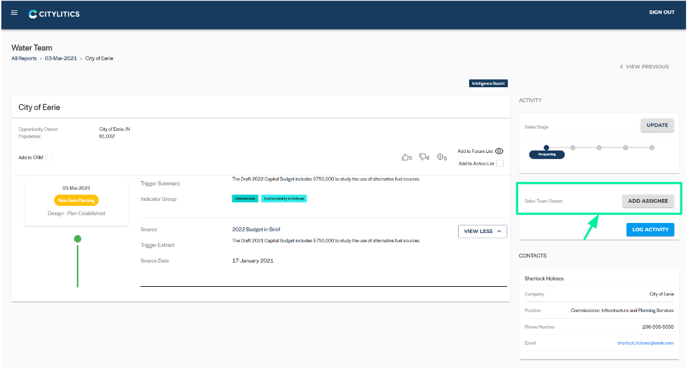Select the fourth sales stage dot
Screen dimensions: 688x371
pos(625,148)
